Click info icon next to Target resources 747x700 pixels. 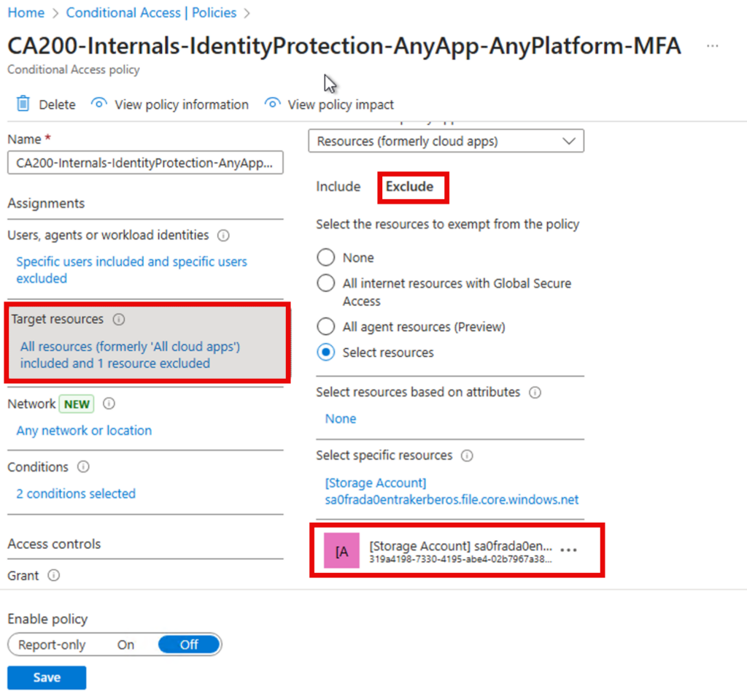[x=119, y=320]
